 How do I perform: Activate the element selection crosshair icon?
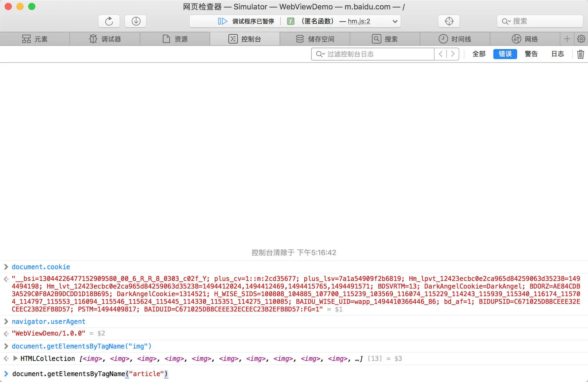pyautogui.click(x=449, y=21)
